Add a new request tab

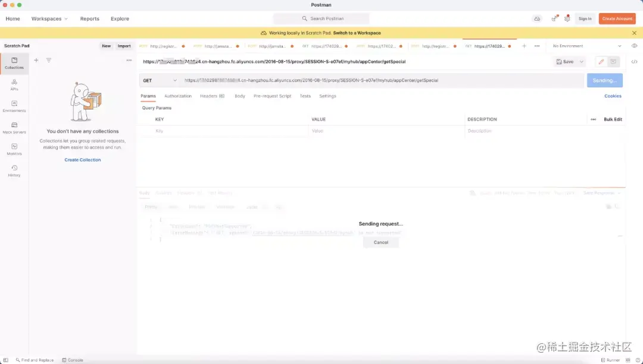[524, 46]
